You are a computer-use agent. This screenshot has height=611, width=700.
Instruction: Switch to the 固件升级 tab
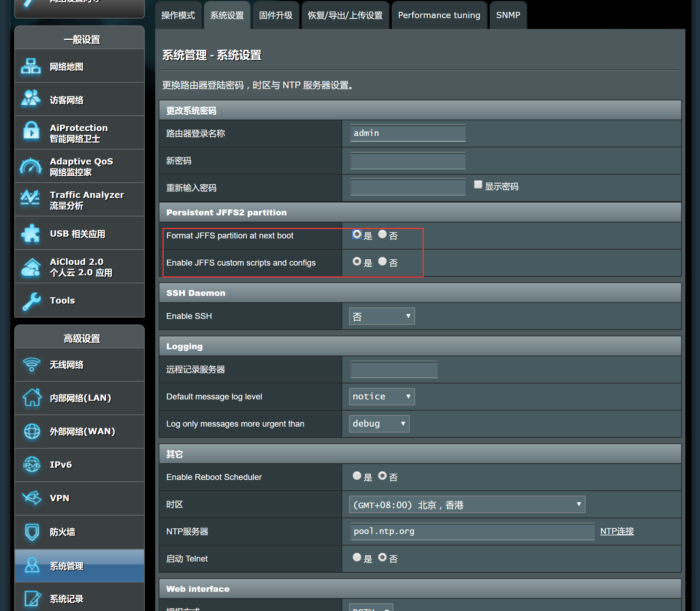click(276, 15)
